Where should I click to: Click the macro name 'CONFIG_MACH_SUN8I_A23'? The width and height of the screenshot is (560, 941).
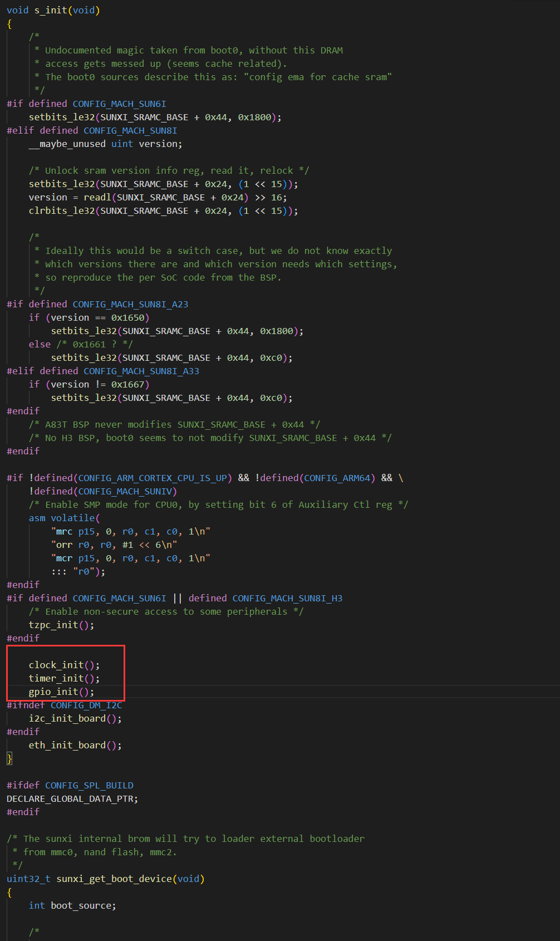[x=131, y=304]
